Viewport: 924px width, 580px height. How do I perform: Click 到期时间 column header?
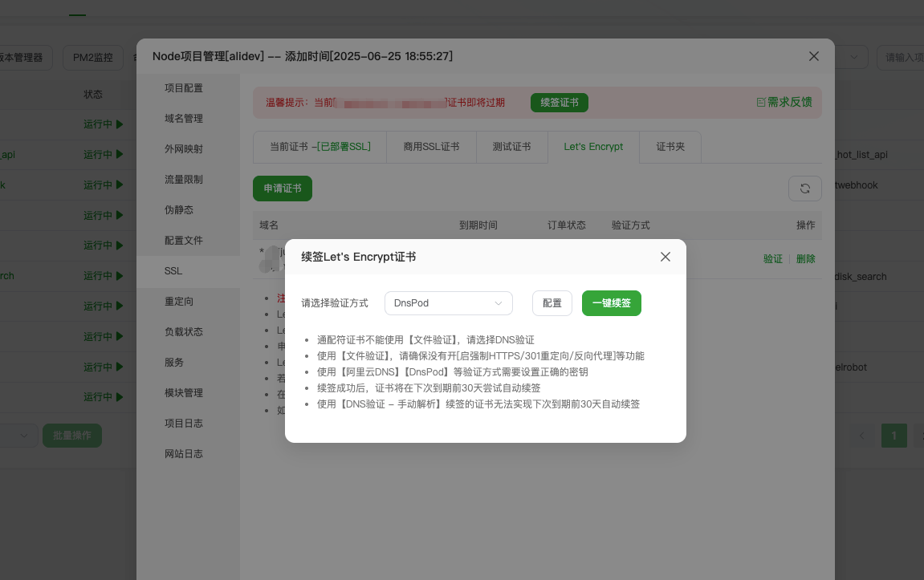[478, 225]
